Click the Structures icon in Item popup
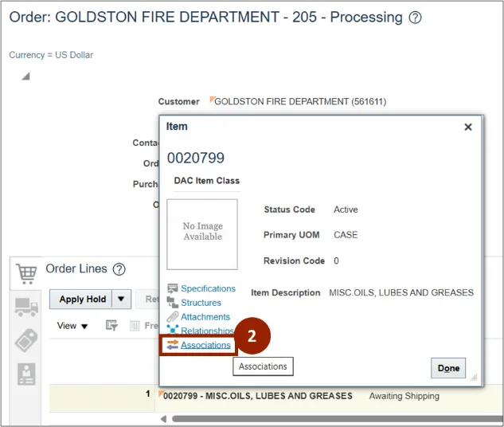 tap(172, 303)
